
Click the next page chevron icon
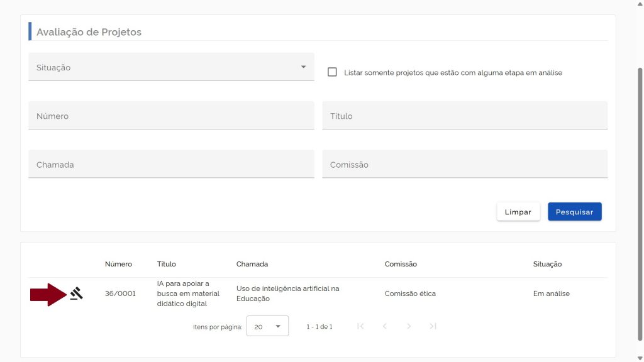tap(409, 326)
